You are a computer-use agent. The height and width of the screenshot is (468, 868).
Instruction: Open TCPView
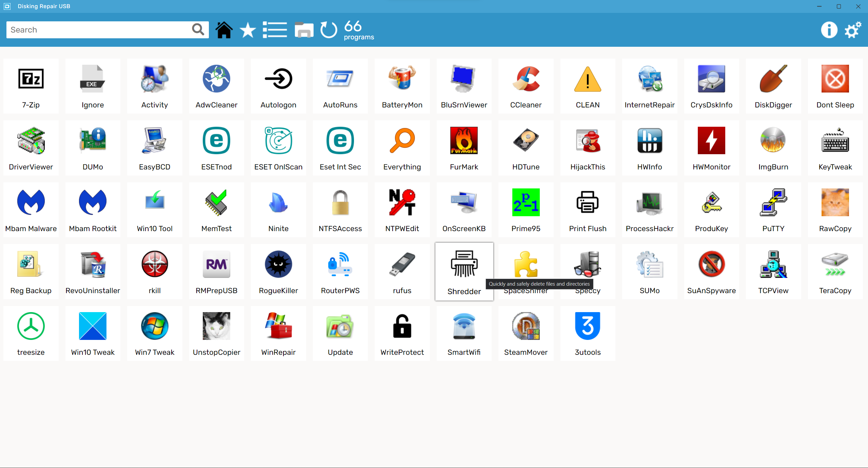coord(773,272)
